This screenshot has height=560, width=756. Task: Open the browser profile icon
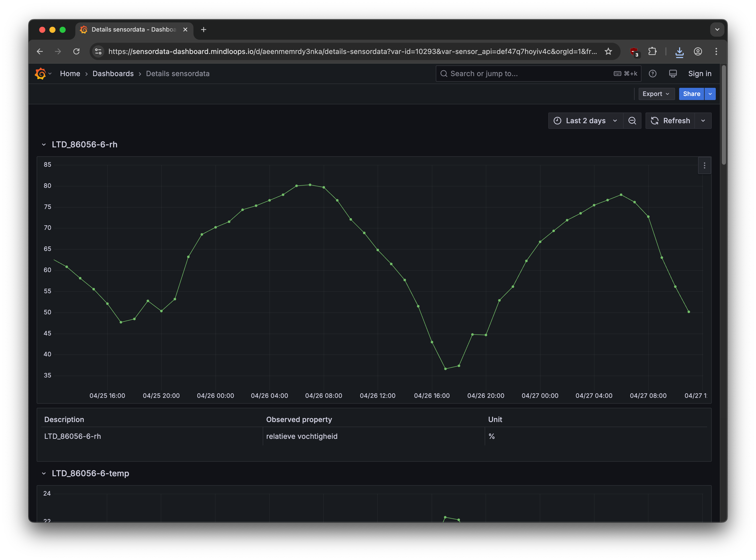click(697, 51)
